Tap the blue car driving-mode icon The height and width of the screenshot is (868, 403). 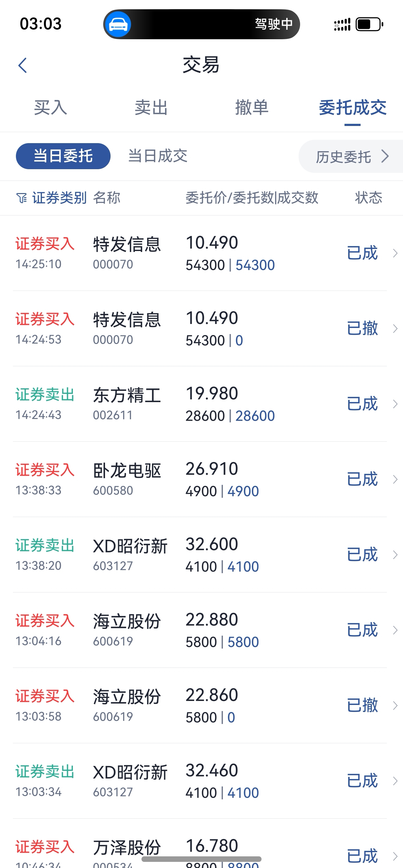click(118, 24)
